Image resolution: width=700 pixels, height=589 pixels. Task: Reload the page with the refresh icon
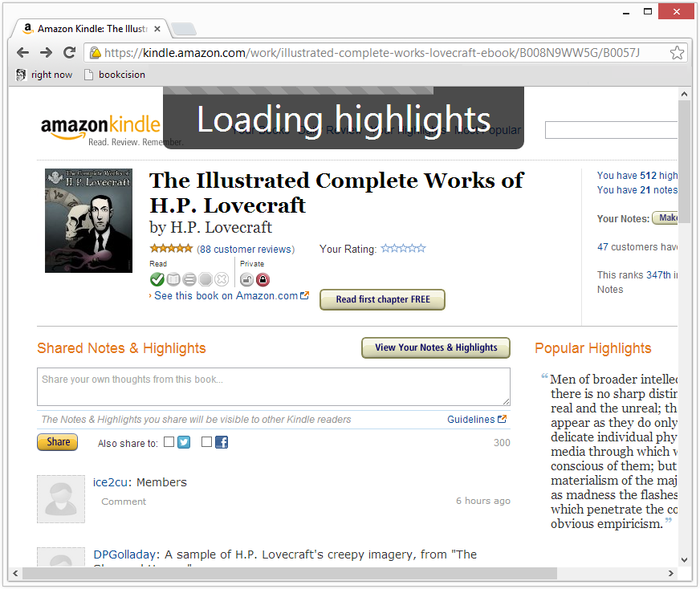click(x=69, y=53)
